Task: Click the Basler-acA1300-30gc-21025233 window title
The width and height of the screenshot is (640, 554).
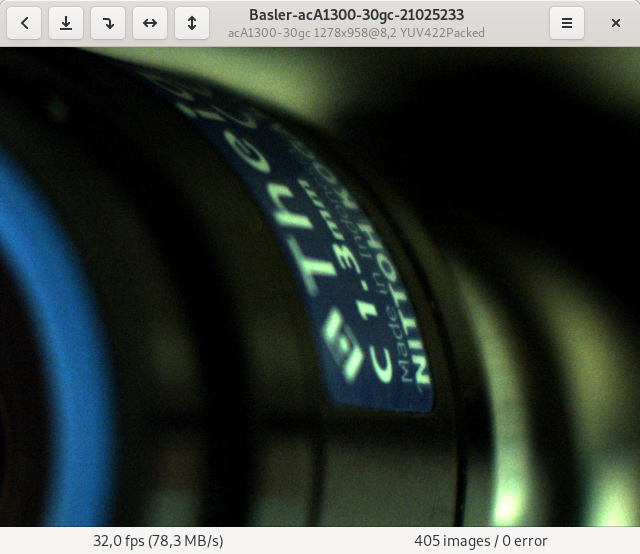Action: tap(356, 15)
